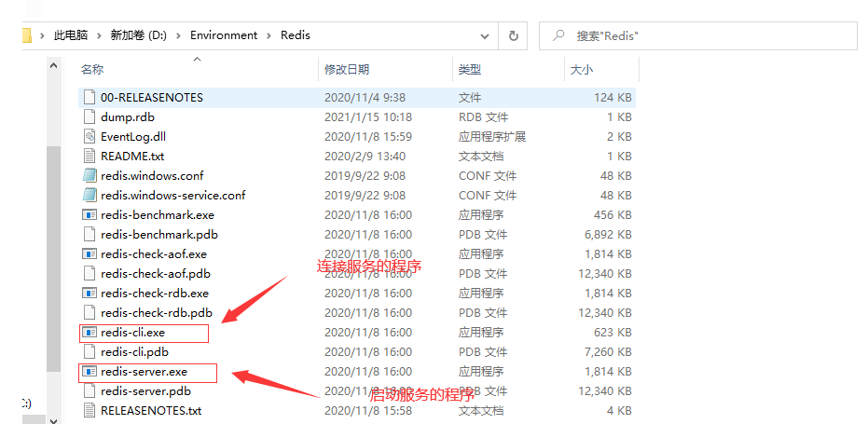Click the redis.windows.conf notepad icon
This screenshot has height=424, width=868.
tap(90, 175)
